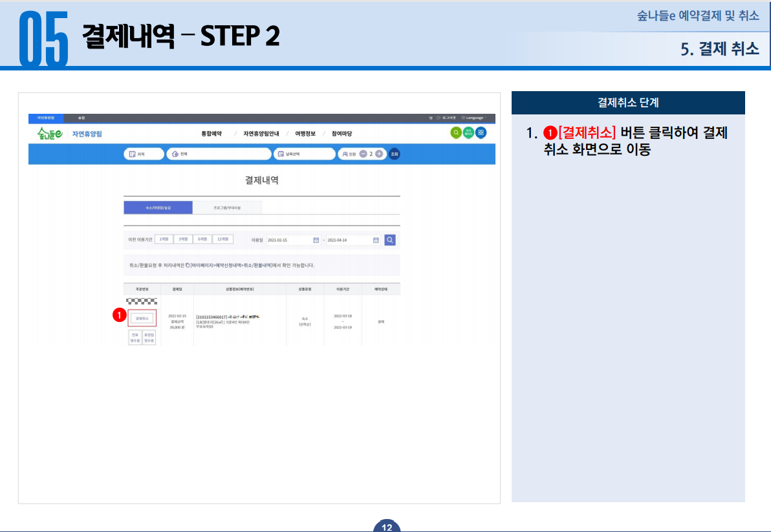The width and height of the screenshot is (771, 532).
Task: Select the 자연휴양림 top tab
Action: [x=46, y=118]
